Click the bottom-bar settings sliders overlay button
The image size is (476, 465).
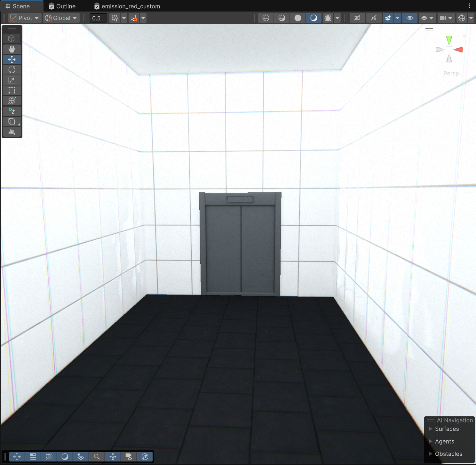click(x=33, y=457)
